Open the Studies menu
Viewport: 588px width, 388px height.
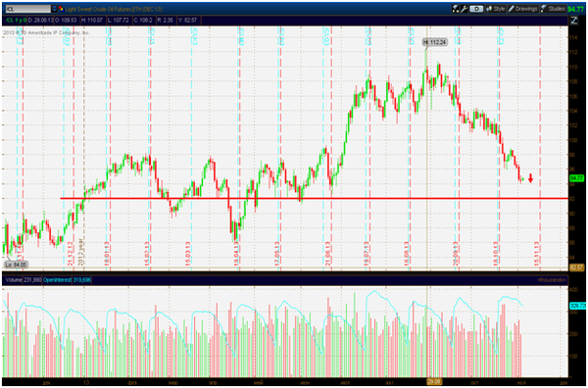pos(553,9)
